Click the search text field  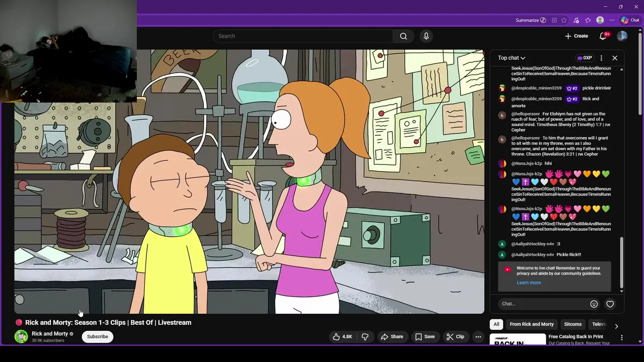303,36
